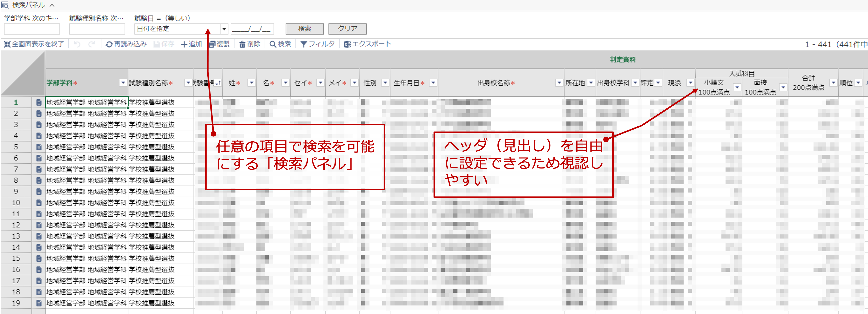Open the 検索 magnifier tool in the toolbar

tap(273, 44)
